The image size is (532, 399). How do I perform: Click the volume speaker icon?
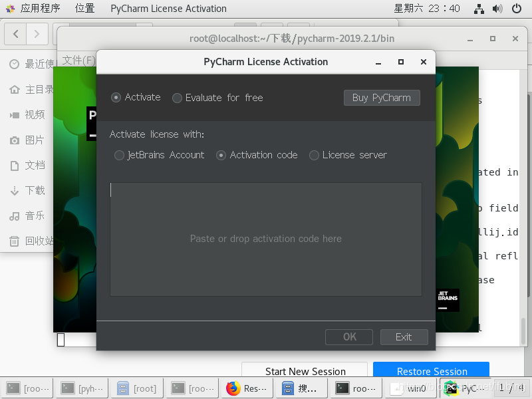click(497, 9)
